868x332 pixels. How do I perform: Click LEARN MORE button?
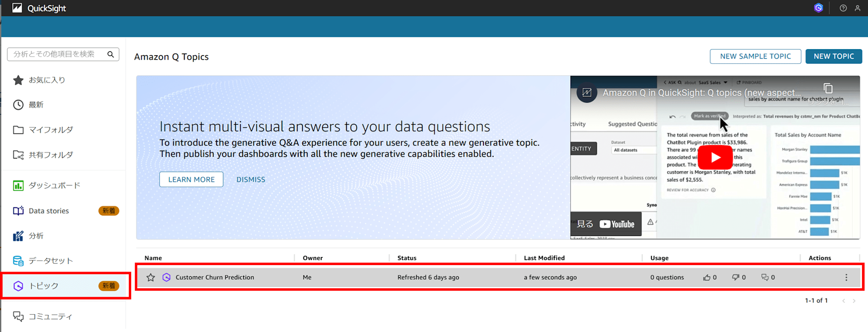click(191, 179)
